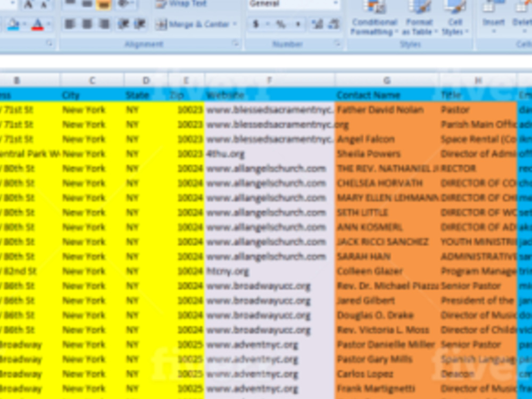Click the 'htcny.org' website cell

point(269,271)
